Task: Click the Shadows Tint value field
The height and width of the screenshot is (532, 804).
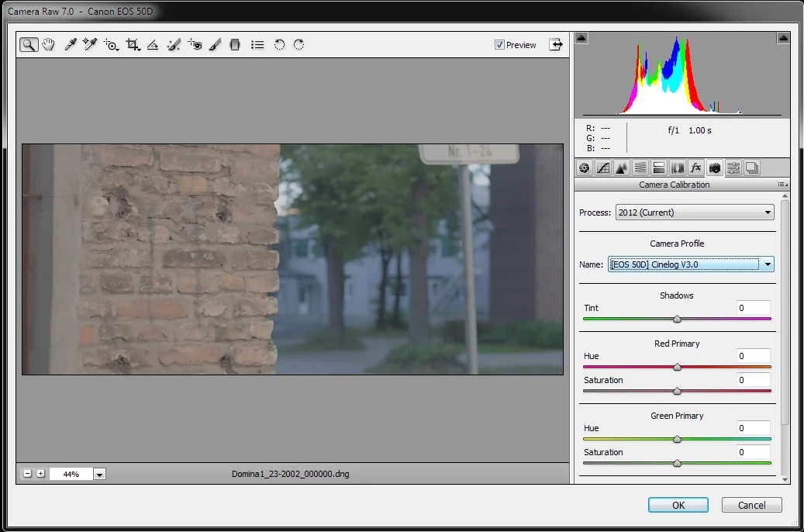Action: 754,308
